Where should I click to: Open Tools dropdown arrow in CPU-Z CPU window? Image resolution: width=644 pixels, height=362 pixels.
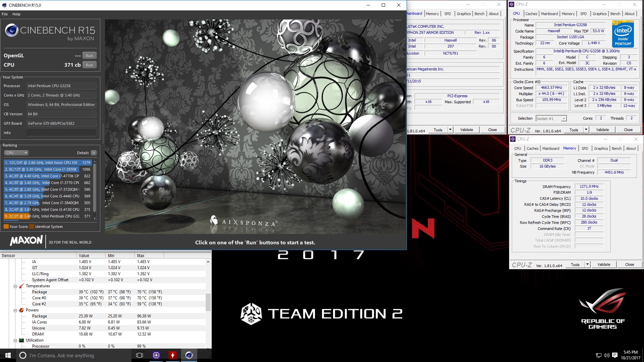click(586, 130)
